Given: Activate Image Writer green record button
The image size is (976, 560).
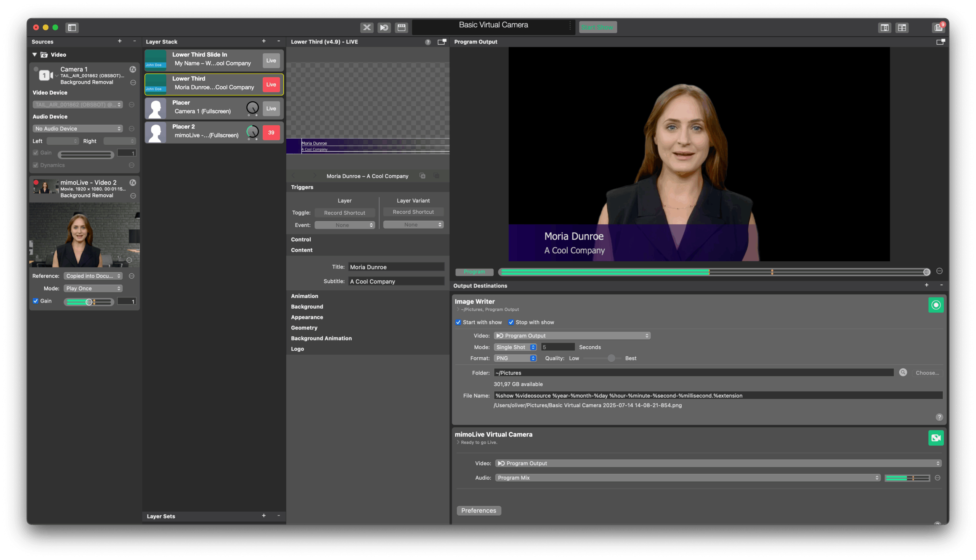Looking at the screenshot, I should [936, 305].
